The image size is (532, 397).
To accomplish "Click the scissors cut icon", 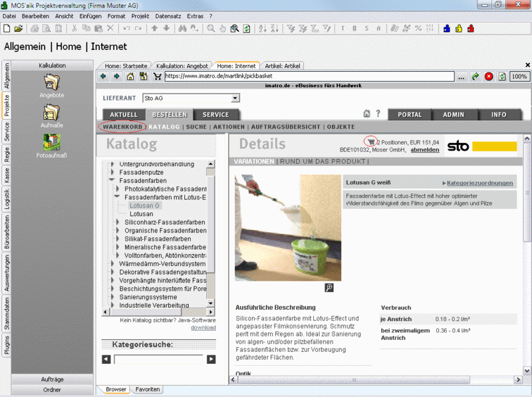I will pyautogui.click(x=74, y=29).
